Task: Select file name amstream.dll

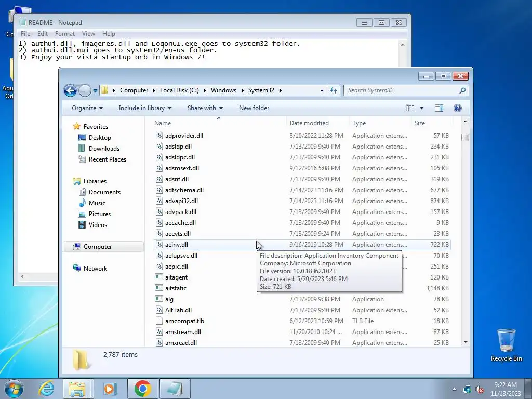Action: click(x=183, y=332)
